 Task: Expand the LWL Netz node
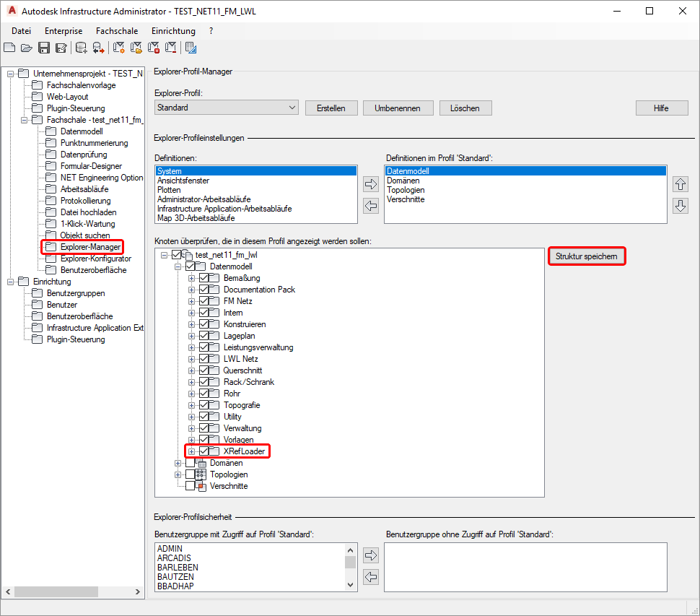pyautogui.click(x=191, y=359)
